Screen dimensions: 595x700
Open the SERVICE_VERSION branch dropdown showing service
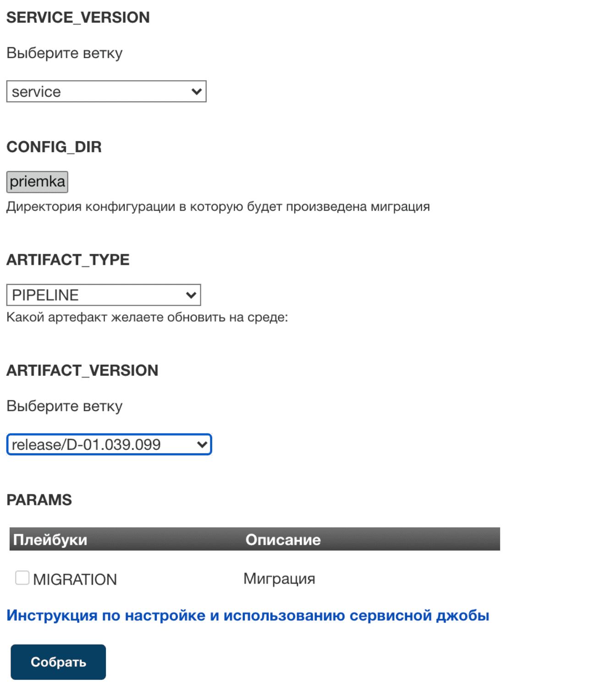[x=106, y=92]
